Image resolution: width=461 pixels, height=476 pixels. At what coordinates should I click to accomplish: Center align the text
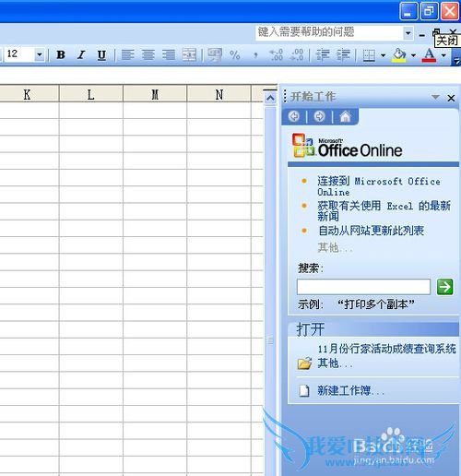point(148,55)
